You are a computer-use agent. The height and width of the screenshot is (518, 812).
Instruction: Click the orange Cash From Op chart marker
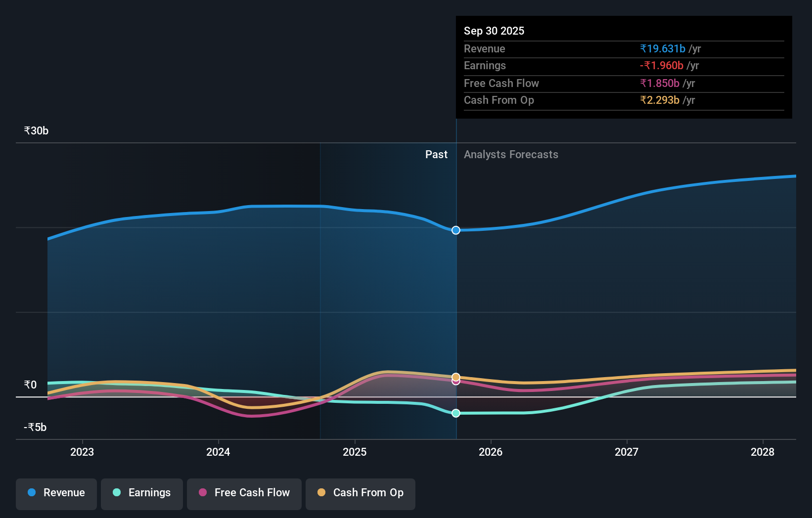point(455,376)
